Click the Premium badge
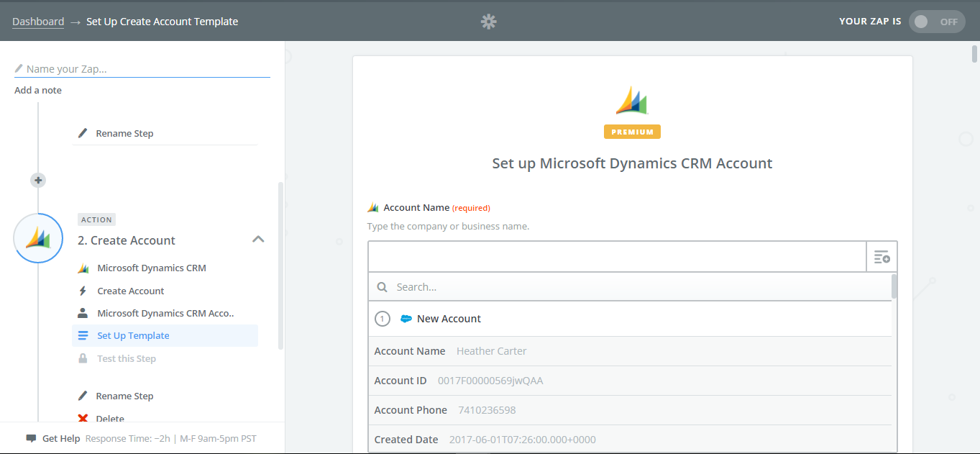Image resolution: width=980 pixels, height=454 pixels. [x=632, y=132]
